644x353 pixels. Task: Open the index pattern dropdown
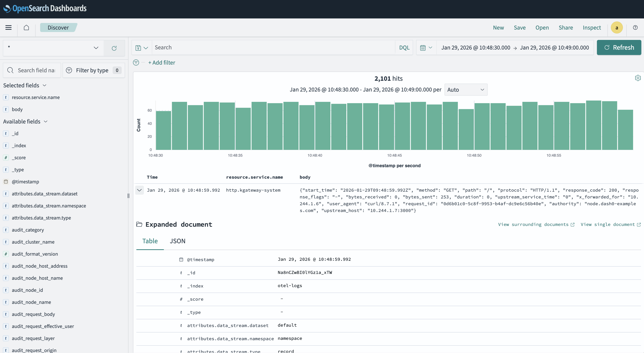(96, 48)
